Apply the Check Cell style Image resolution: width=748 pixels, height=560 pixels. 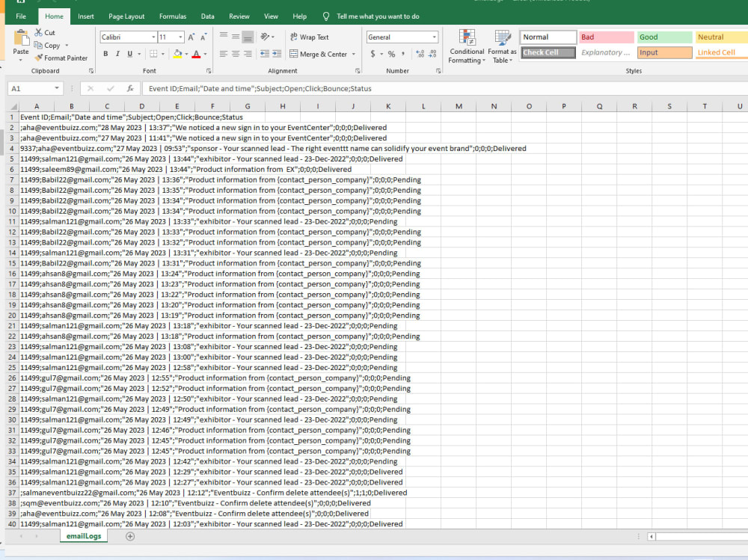[x=548, y=52]
